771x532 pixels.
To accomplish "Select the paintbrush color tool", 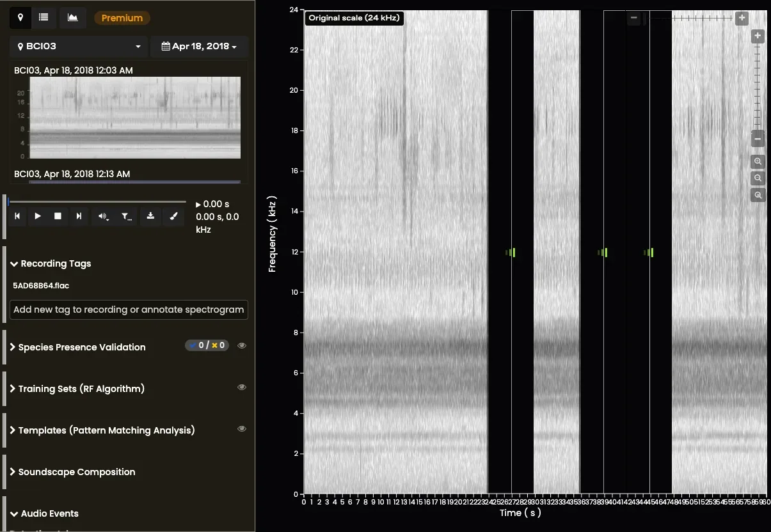I will pyautogui.click(x=173, y=216).
